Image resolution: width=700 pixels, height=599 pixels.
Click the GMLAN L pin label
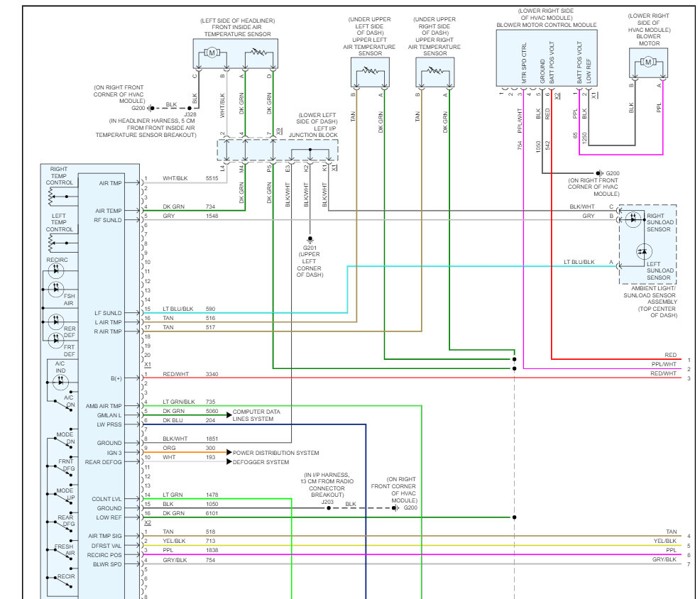[109, 415]
